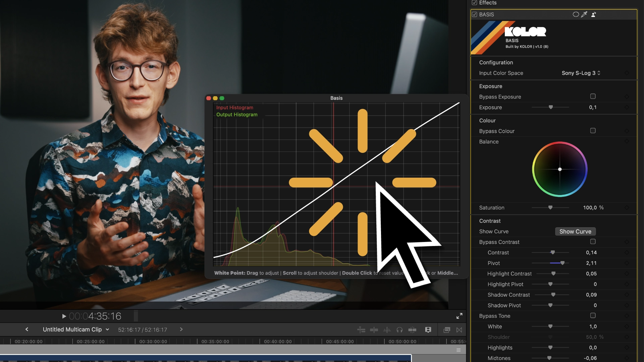This screenshot has height=362, width=644.
Task: Open the timeline row menu lines icon
Action: [459, 350]
